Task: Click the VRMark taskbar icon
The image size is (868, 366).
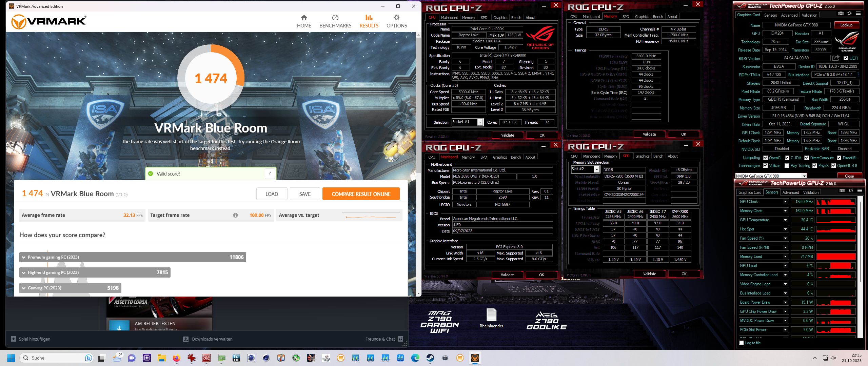Action: coord(475,358)
